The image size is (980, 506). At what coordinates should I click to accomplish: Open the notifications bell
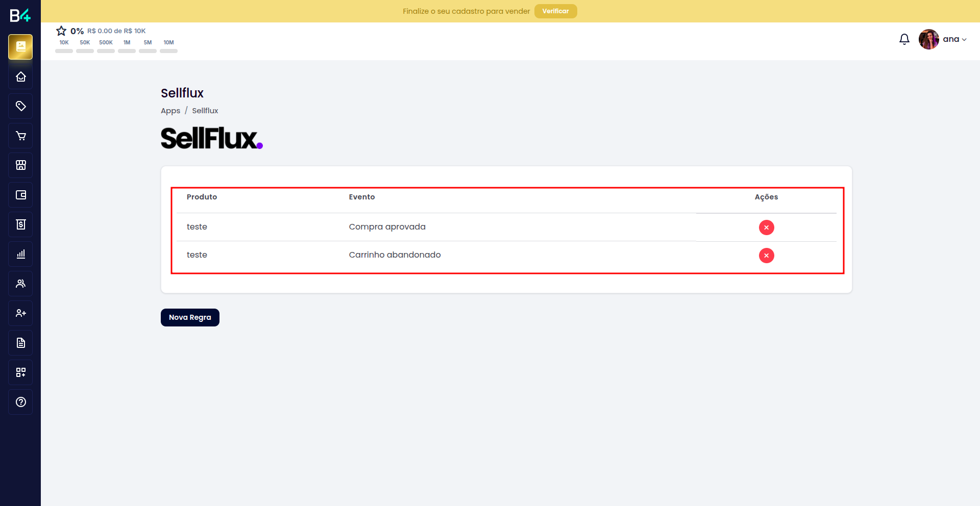(904, 39)
